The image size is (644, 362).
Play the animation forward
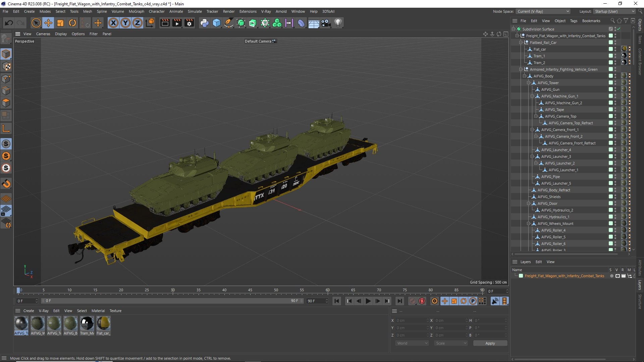click(368, 301)
